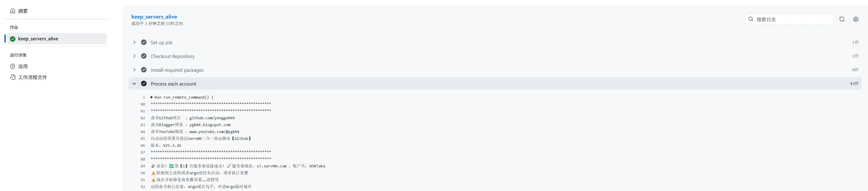Screen dimensions: 868x191
Task: Click the green success icon beside keep_servers_alive
Action: click(x=12, y=39)
